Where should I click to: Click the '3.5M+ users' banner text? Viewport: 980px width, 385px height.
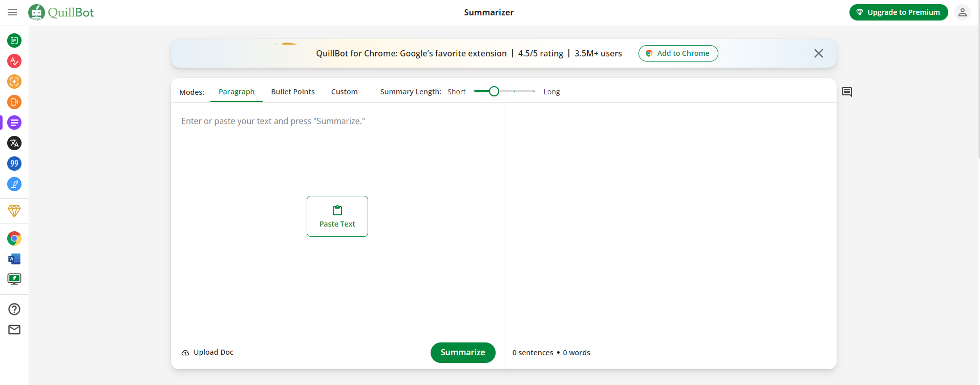click(598, 53)
